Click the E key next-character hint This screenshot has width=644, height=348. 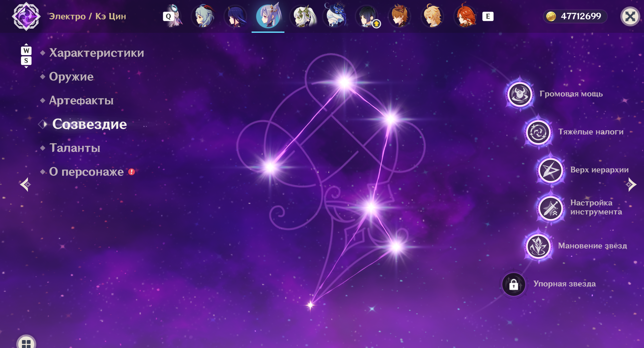pos(488,16)
